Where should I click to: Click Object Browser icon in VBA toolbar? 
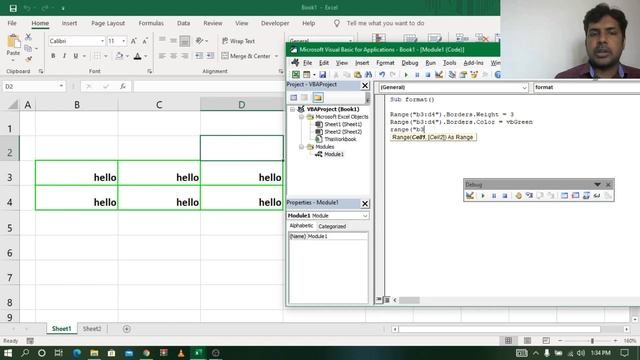click(474, 75)
